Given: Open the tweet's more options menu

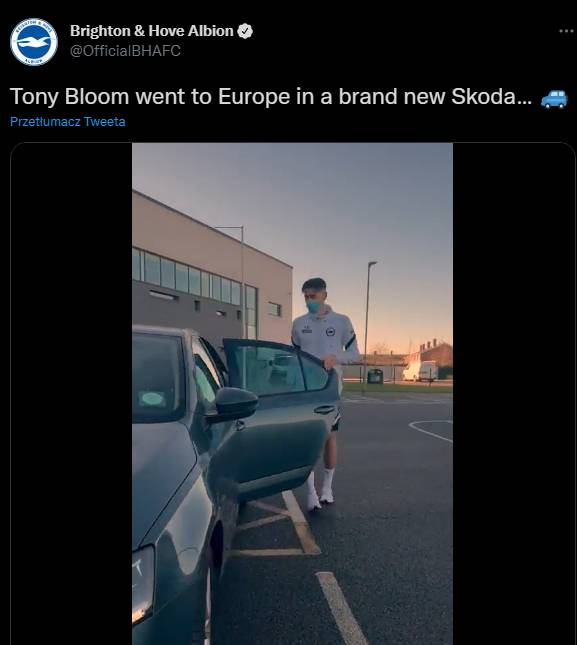Looking at the screenshot, I should (566, 31).
